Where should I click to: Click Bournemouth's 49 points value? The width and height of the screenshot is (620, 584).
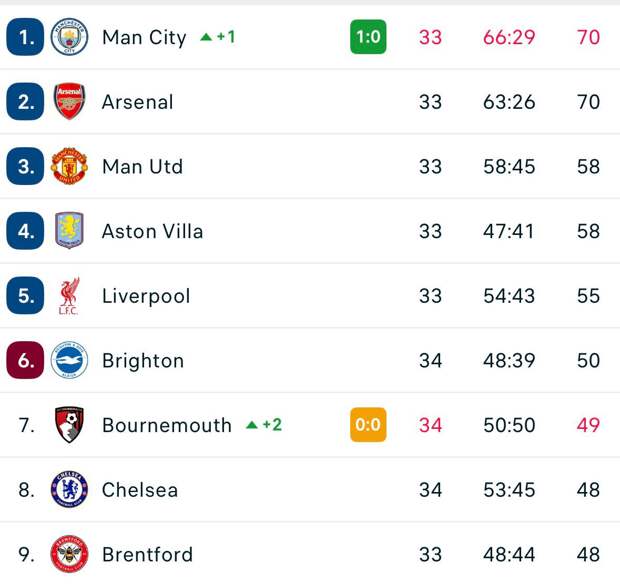(588, 425)
